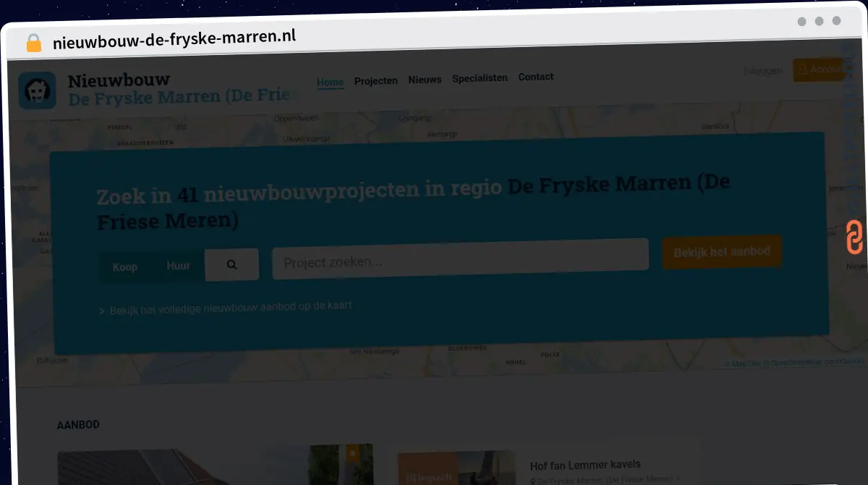The width and height of the screenshot is (868, 485).
Task: Click the Bekijk het aanbod button
Action: click(722, 252)
